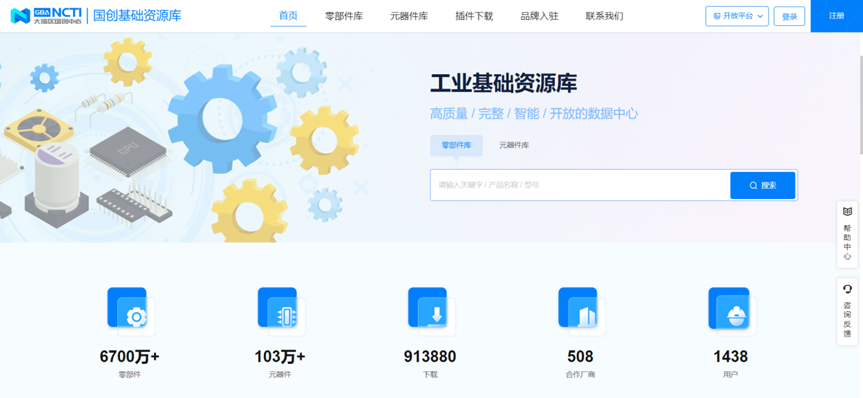Open 元器件库 in the top navigation
This screenshot has width=863, height=398.
tap(409, 16)
